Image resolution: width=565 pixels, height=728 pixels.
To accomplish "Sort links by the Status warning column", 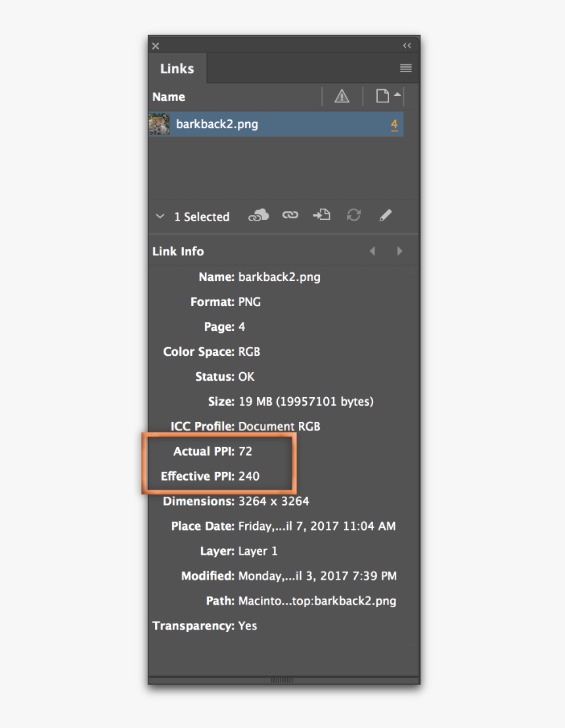I will 342,96.
